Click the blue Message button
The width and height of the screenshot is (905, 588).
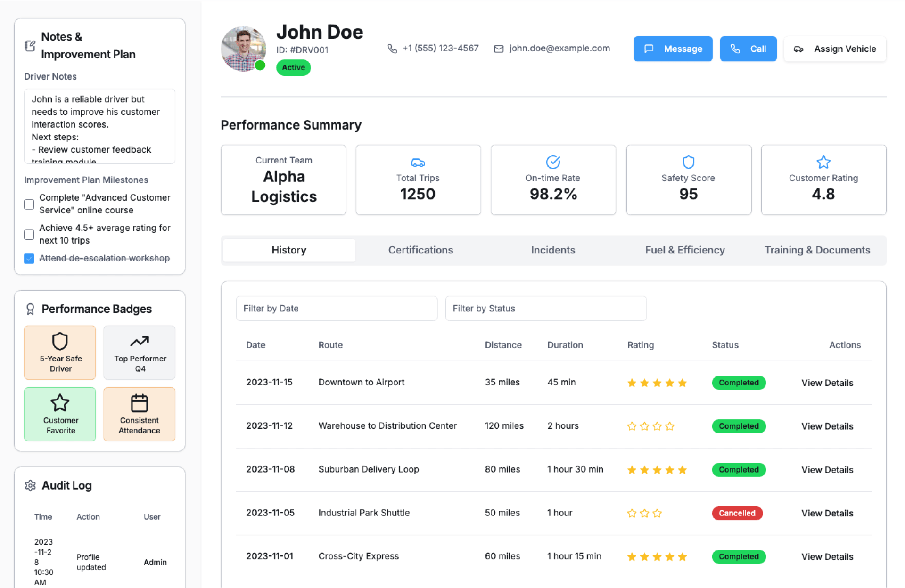673,49
